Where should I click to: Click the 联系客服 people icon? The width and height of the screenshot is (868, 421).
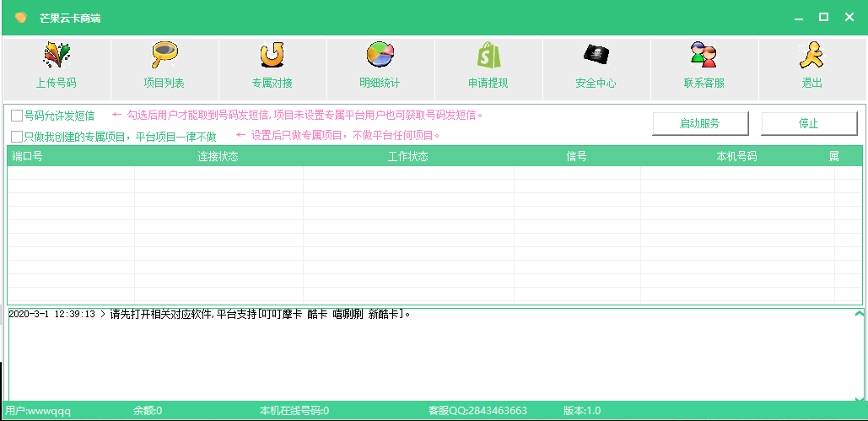click(x=704, y=56)
